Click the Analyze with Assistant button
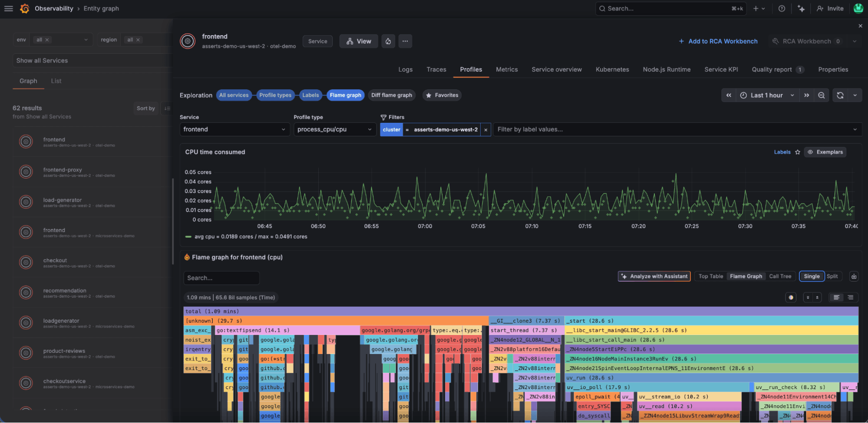 pos(654,276)
